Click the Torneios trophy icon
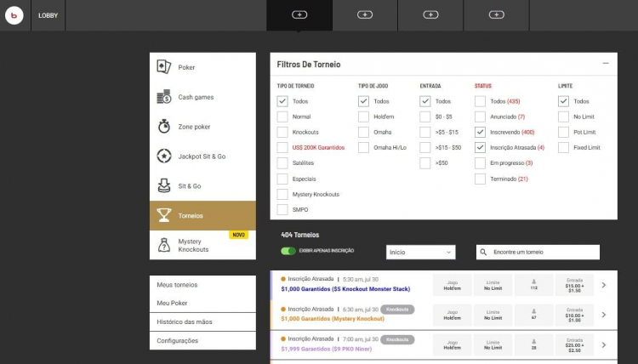 point(164,215)
